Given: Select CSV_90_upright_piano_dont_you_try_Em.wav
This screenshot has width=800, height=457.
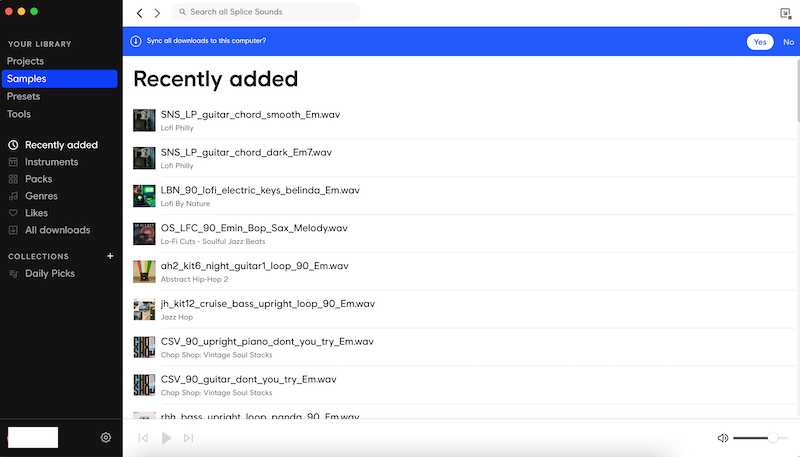Looking at the screenshot, I should click(267, 341).
